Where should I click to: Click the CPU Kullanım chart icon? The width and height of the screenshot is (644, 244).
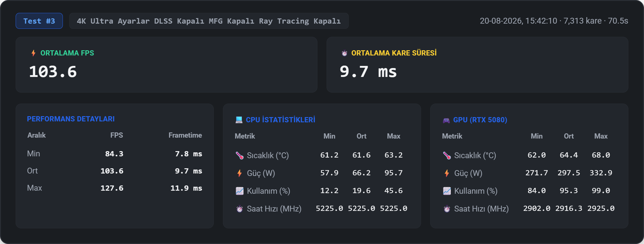coord(240,191)
